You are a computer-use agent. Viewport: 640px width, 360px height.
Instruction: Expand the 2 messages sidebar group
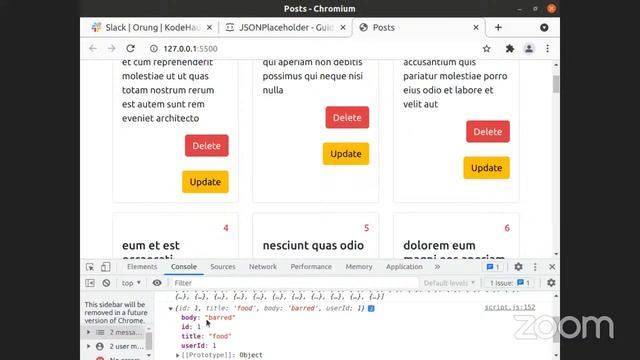[x=89, y=332]
